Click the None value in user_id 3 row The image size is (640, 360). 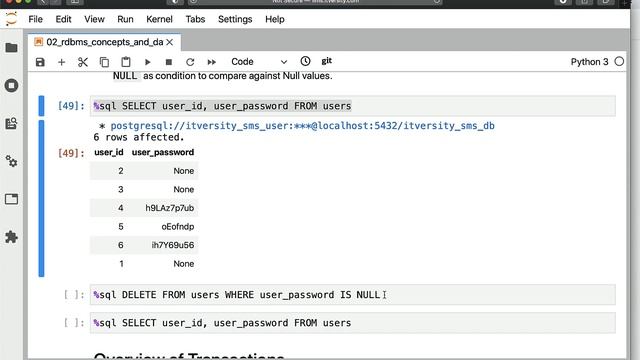(x=184, y=189)
